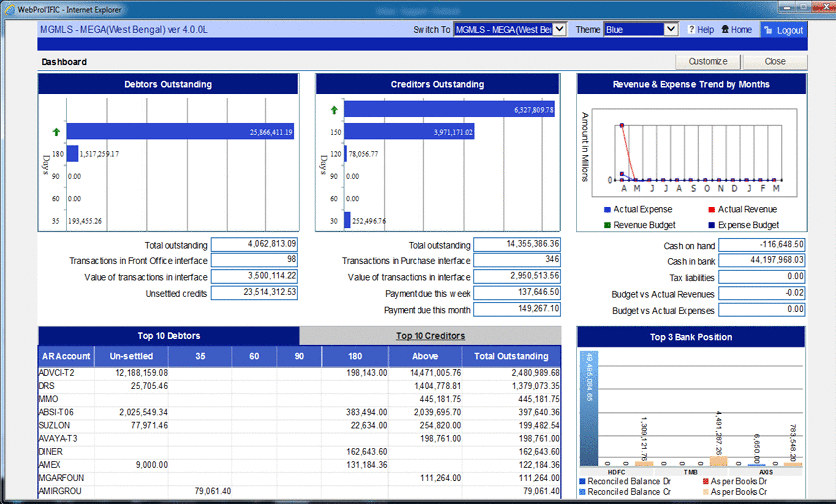This screenshot has width=836, height=504.
Task: Click the Cash in bank value field
Action: click(761, 260)
